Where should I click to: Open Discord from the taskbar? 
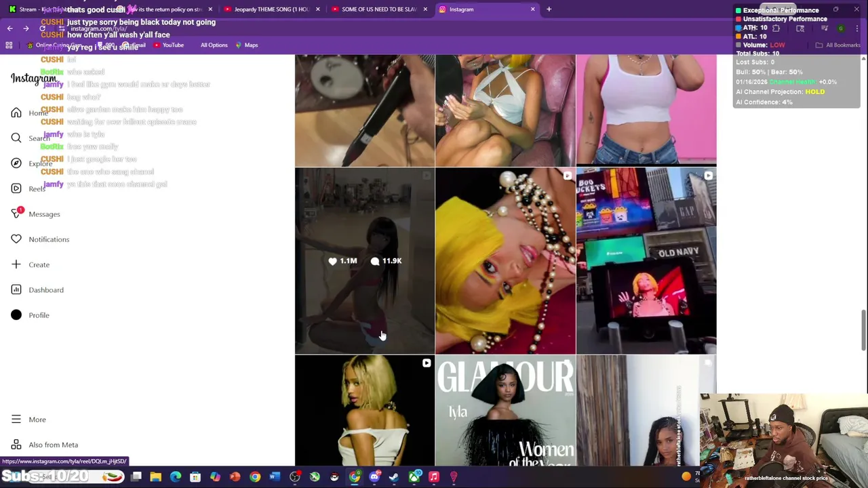(374, 477)
